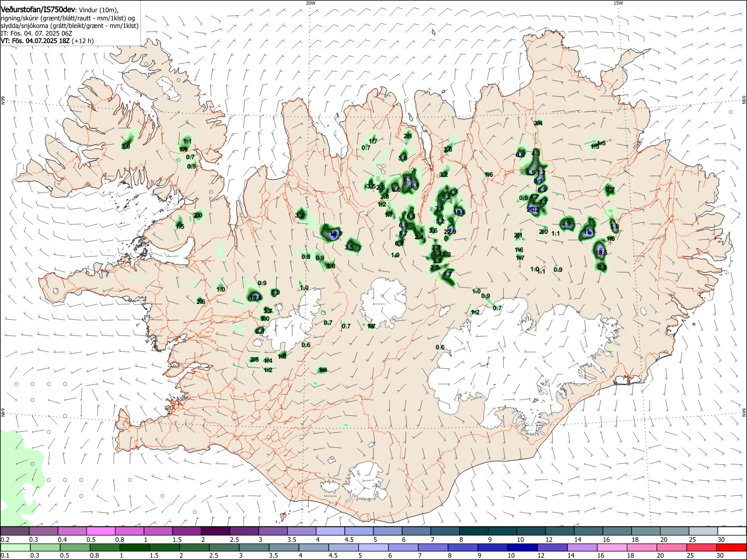The height and width of the screenshot is (560, 747).
Task: Click the '15W' longitude label
Action: [618, 2]
